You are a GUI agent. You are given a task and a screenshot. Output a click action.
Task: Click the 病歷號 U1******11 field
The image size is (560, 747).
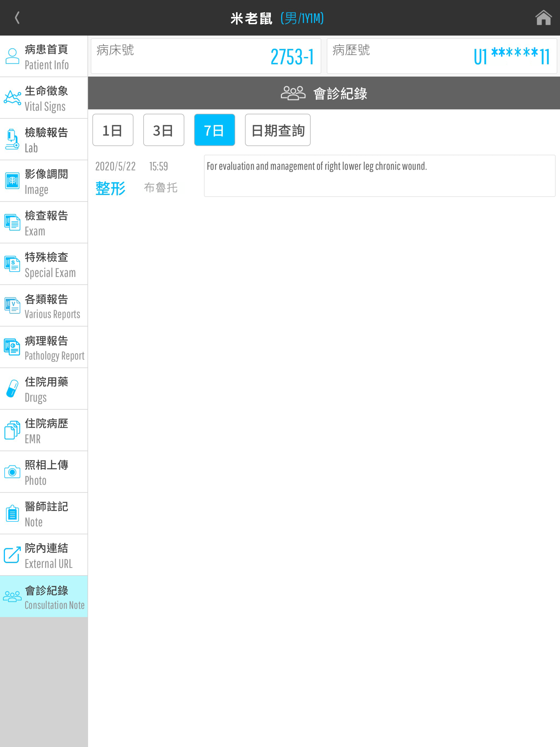(442, 56)
